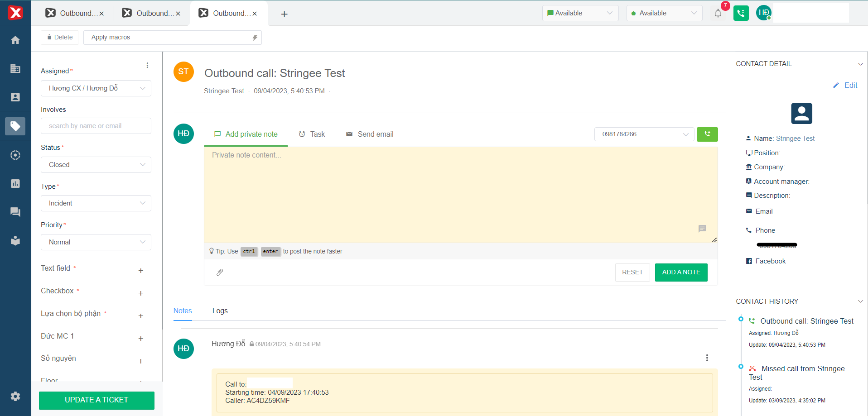868x416 pixels.
Task: Click the notification bell icon
Action: (718, 14)
